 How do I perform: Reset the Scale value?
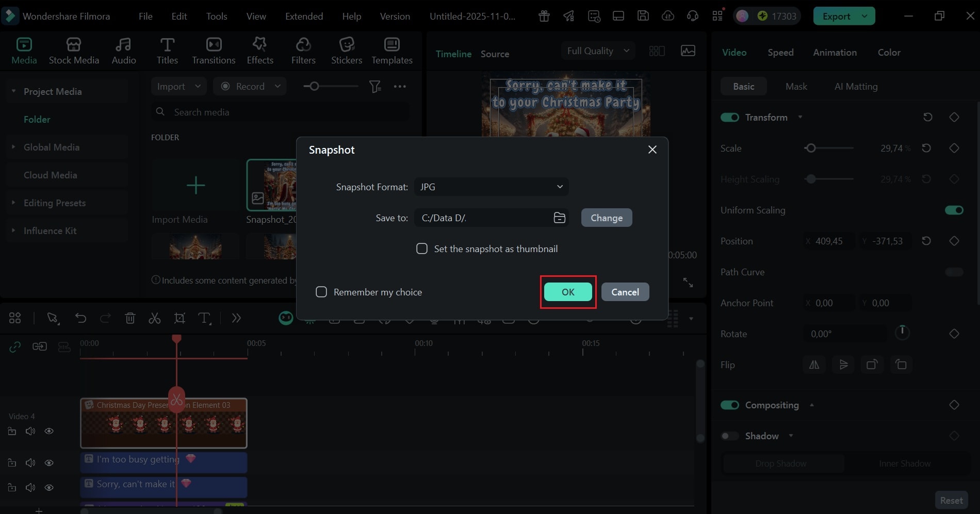click(x=926, y=148)
